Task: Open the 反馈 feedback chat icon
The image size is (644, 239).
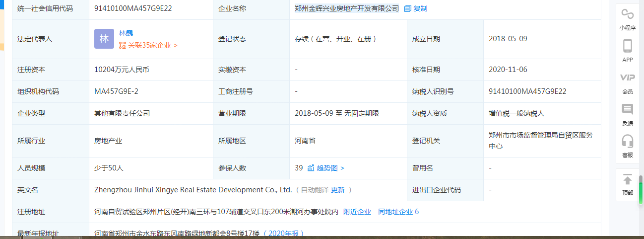Action: point(628,110)
